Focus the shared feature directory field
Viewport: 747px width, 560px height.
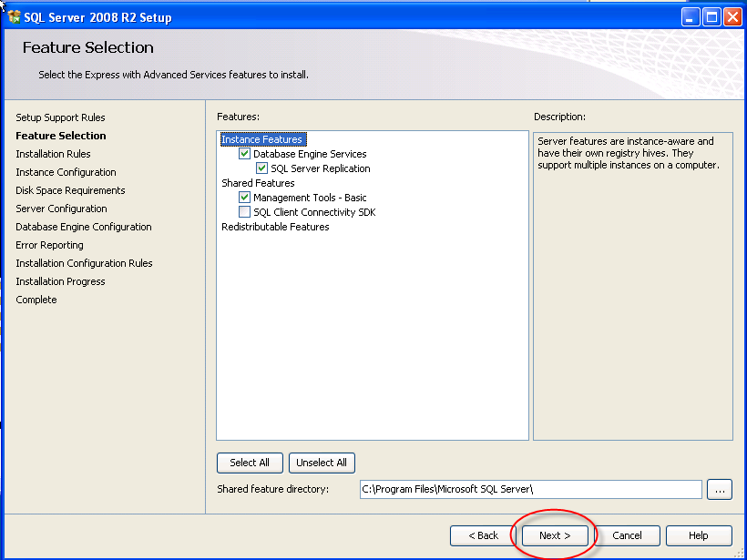531,490
